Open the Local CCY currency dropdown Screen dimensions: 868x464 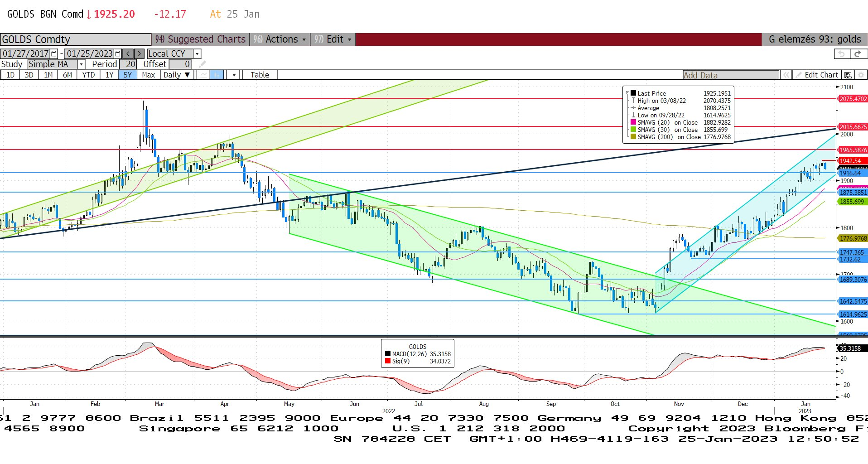(197, 53)
